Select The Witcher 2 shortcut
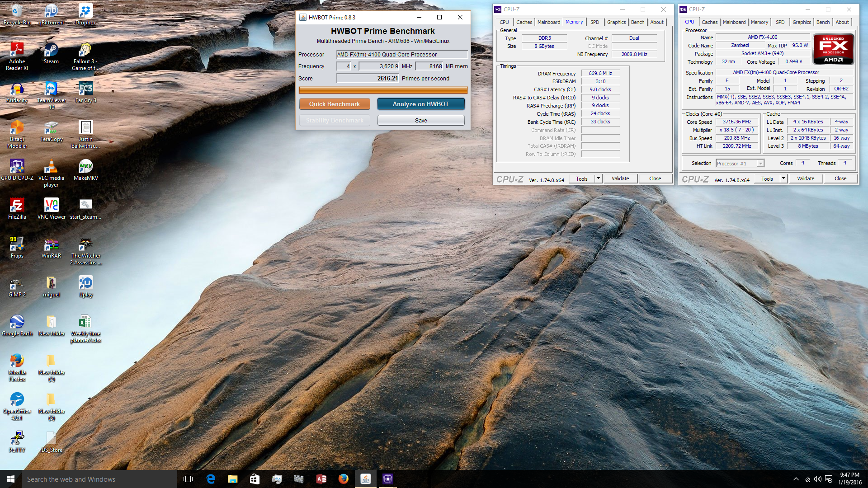 85,251
